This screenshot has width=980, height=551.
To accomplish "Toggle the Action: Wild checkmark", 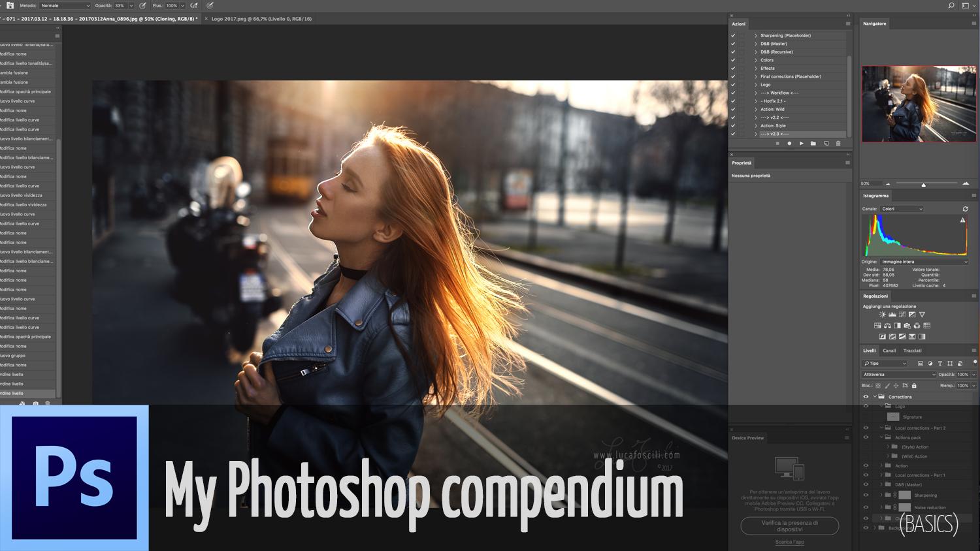I will [733, 109].
